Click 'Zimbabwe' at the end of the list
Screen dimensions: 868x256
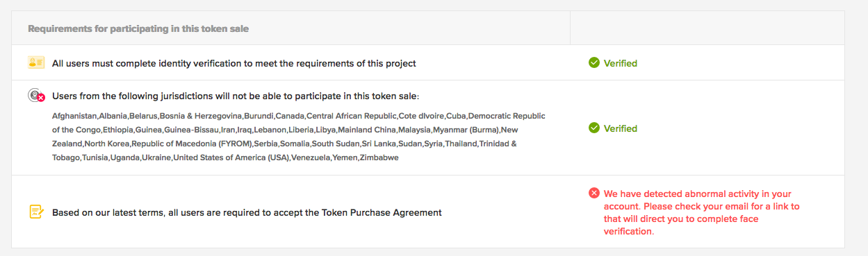[x=379, y=157]
